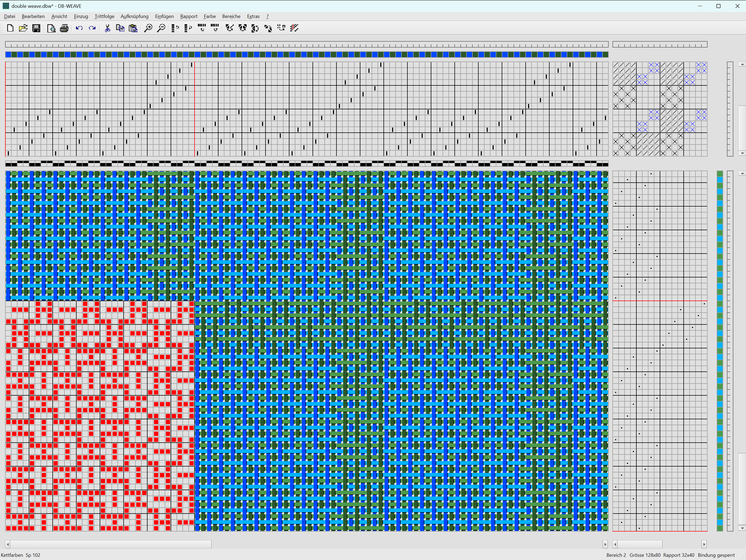Click the horizontal-bars icon with left-curving arrow
Screen dimensions: 746x560
click(x=202, y=28)
